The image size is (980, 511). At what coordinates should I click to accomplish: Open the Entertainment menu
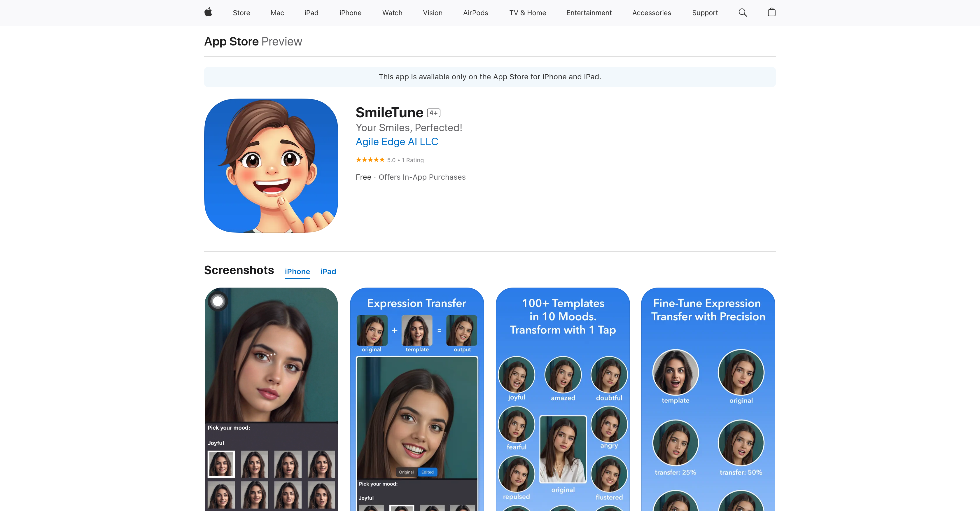pos(589,13)
